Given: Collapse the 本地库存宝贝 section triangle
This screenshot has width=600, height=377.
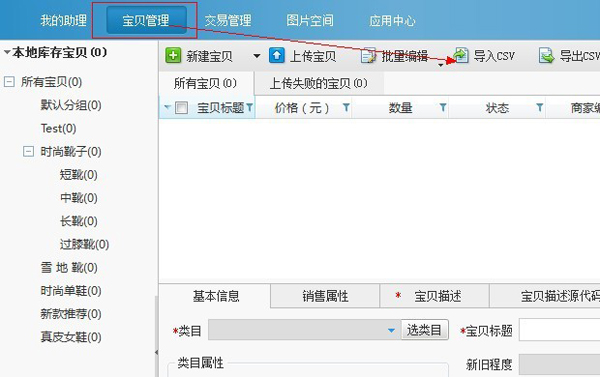Looking at the screenshot, I should pyautogui.click(x=7, y=52).
